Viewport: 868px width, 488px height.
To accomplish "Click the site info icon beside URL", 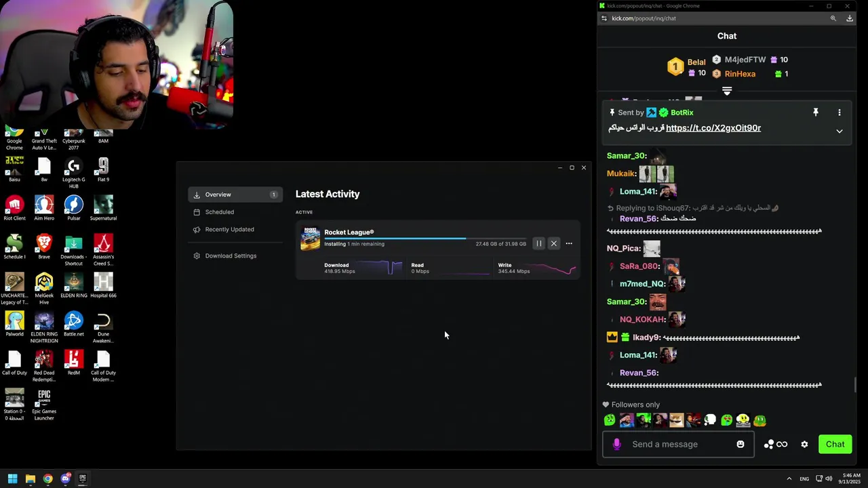I will [604, 18].
